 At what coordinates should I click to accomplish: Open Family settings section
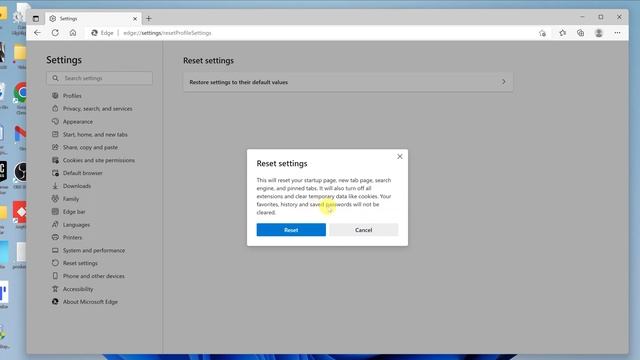[71, 199]
